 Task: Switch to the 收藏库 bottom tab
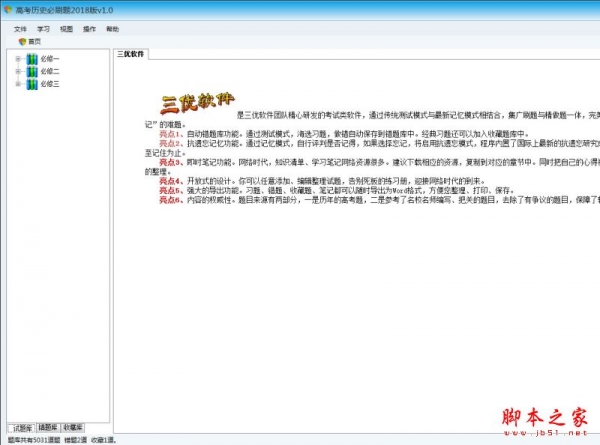73,427
